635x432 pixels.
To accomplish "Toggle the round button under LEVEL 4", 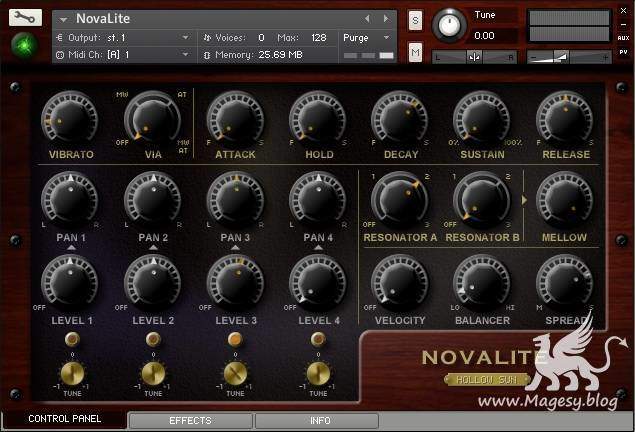I will [x=318, y=339].
